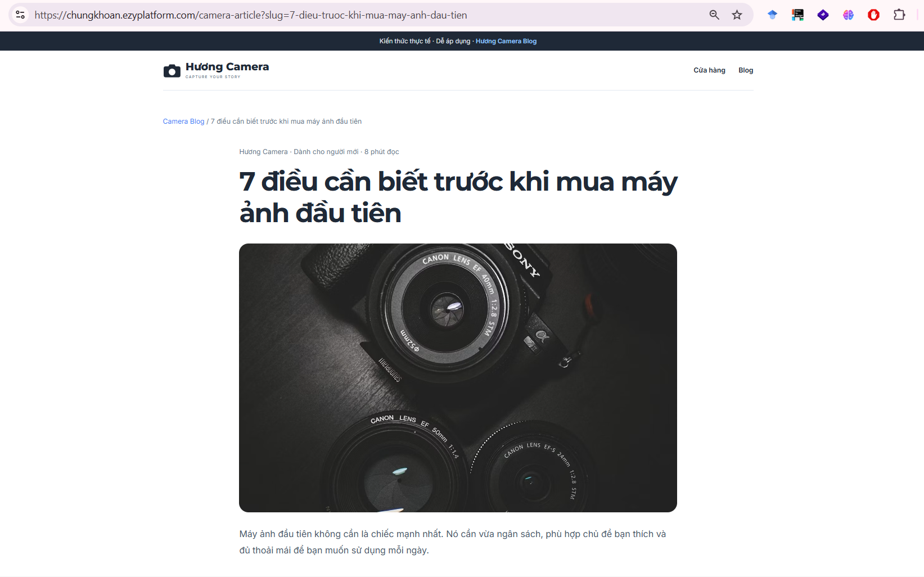Open the Blog navigation item
The height and width of the screenshot is (577, 924).
[746, 70]
